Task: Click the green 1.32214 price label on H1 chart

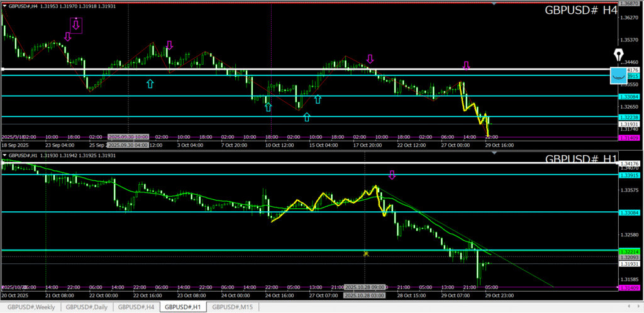Action: coord(629,251)
